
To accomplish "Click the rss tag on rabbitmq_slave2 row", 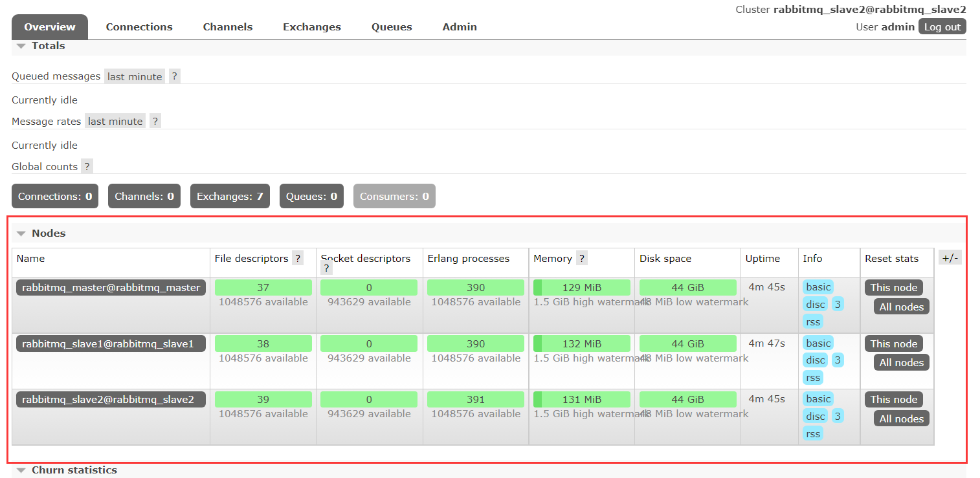I will (813, 433).
